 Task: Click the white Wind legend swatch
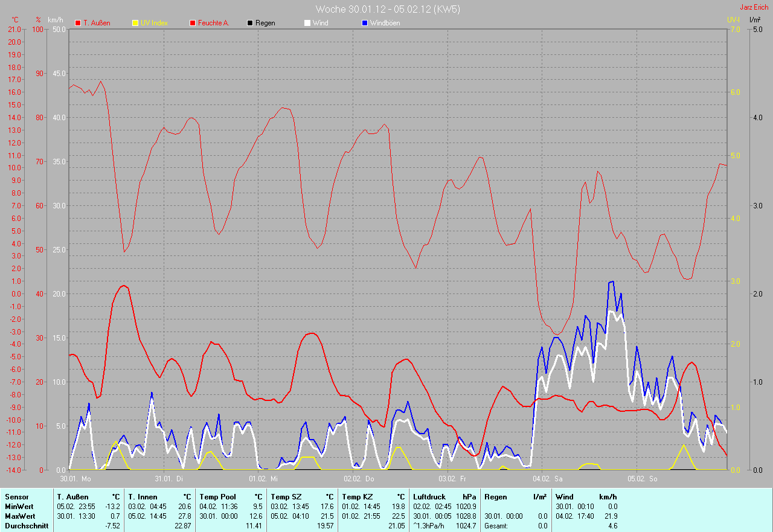click(307, 23)
